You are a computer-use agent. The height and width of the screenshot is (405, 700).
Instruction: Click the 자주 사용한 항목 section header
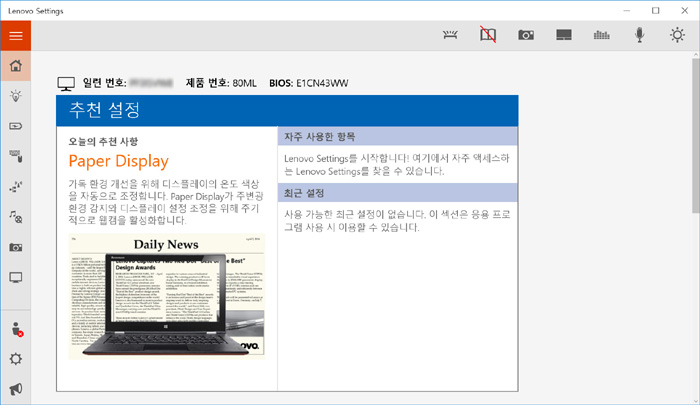point(397,136)
